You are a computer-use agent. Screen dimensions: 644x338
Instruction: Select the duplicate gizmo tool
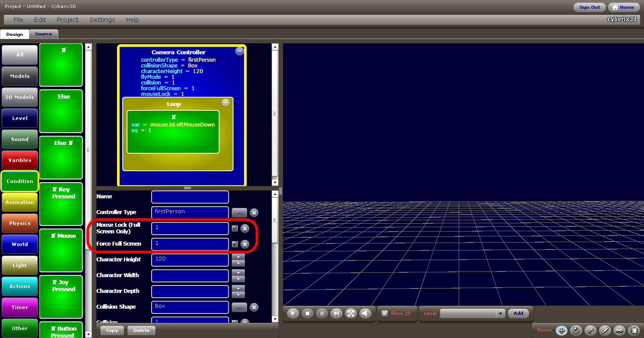(633, 330)
